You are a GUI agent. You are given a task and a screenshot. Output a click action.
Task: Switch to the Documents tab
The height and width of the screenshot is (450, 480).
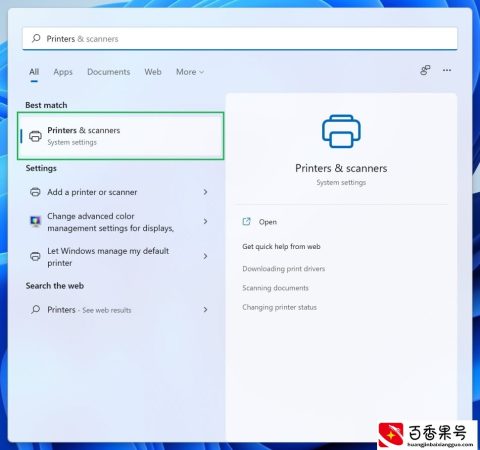pyautogui.click(x=109, y=72)
